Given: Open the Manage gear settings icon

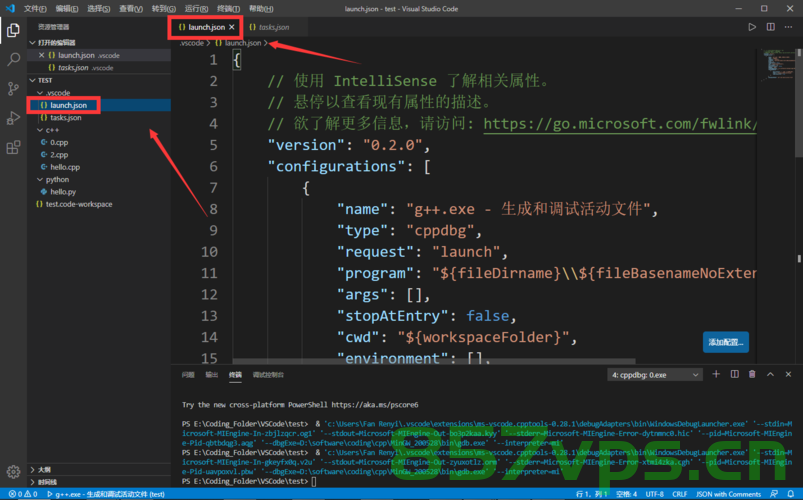Looking at the screenshot, I should pyautogui.click(x=13, y=471).
